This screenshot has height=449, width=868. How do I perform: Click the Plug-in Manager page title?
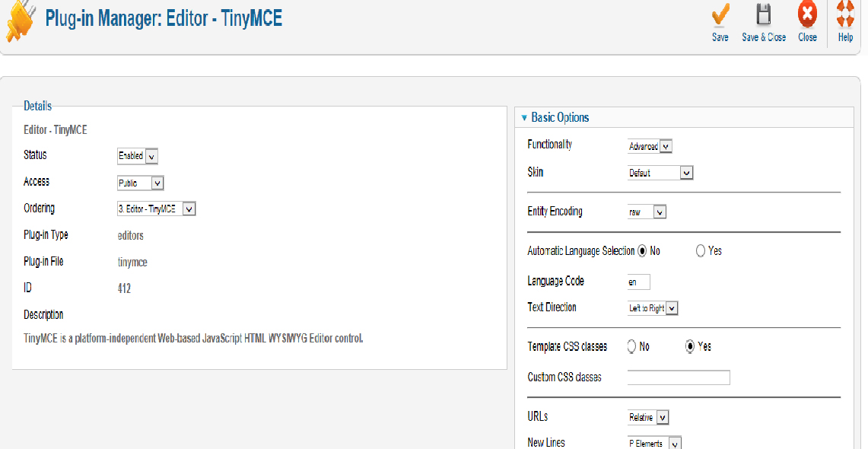pos(164,19)
